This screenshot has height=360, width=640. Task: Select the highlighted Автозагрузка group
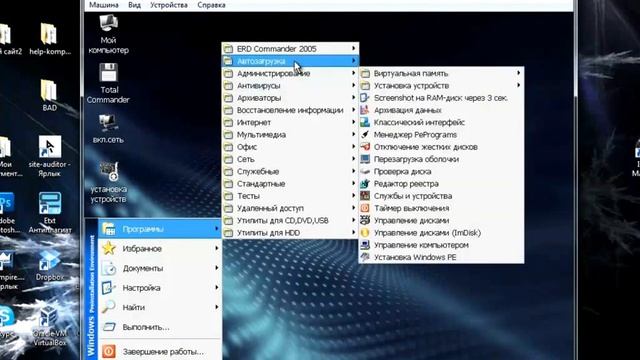click(290, 61)
